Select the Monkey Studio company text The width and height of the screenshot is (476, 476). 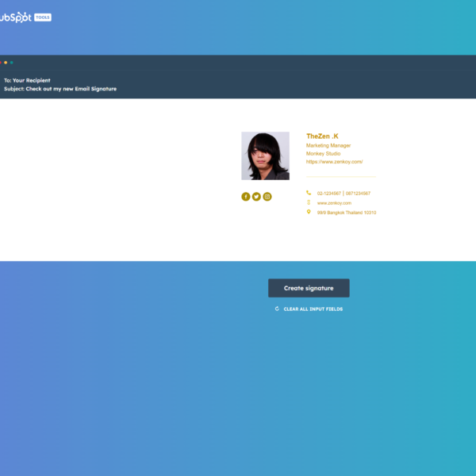coord(323,154)
